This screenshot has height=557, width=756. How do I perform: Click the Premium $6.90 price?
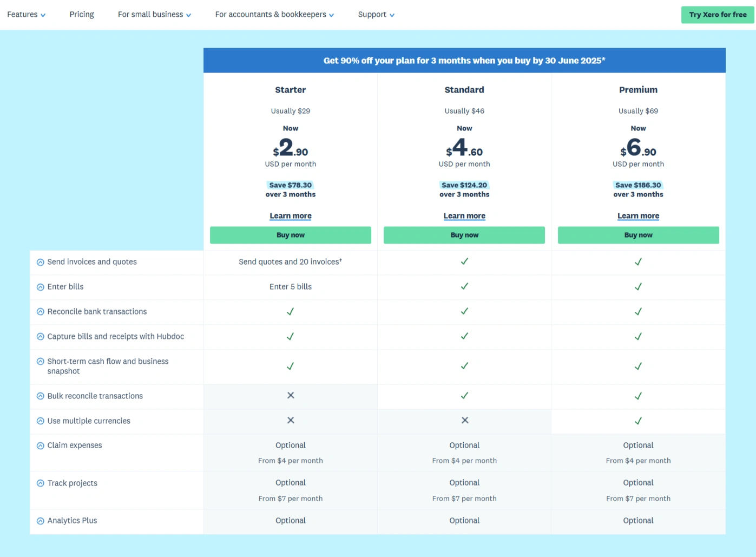click(639, 148)
